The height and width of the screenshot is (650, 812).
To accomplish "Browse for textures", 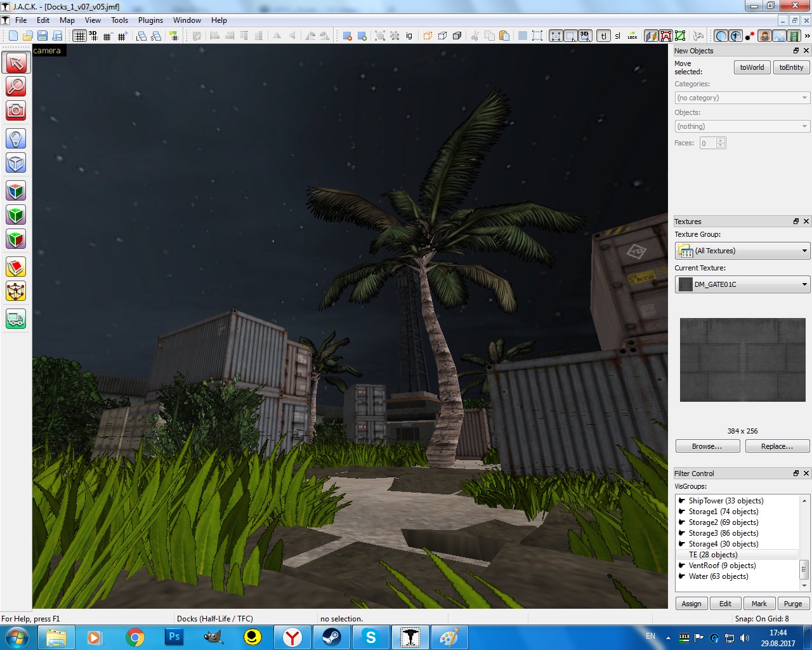I will click(x=707, y=446).
